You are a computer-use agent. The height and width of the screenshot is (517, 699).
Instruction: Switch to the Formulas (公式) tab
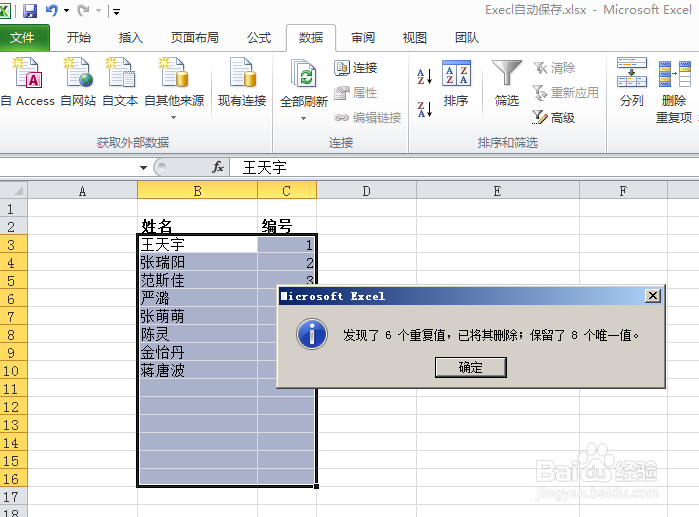[259, 38]
